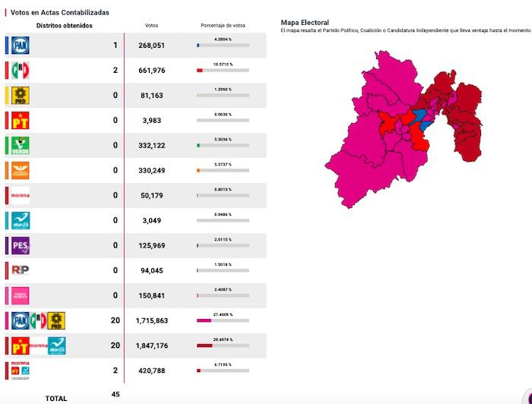
Task: Select the pink Fuerza por México logo
Action: [x=21, y=296]
